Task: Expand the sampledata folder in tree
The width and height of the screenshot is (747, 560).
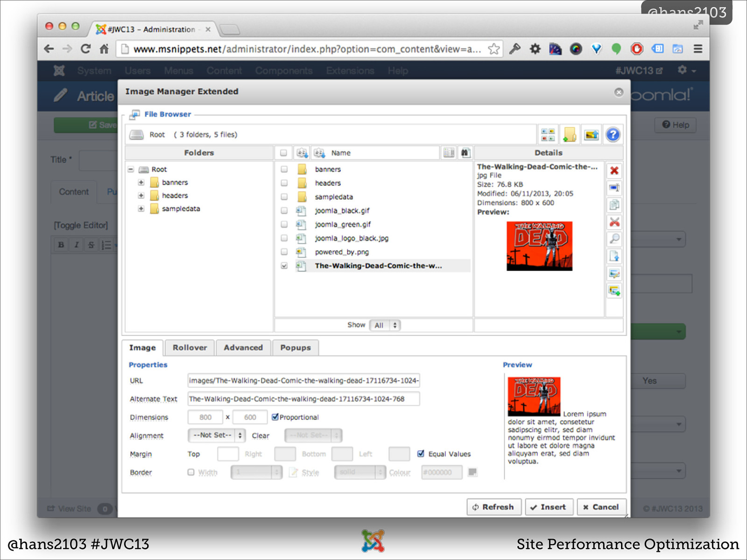Action: click(141, 209)
